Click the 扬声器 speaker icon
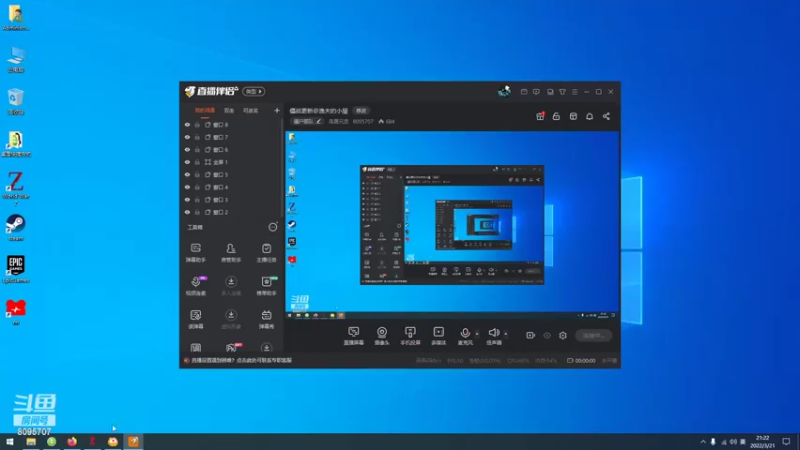This screenshot has width=800, height=450. tap(493, 333)
